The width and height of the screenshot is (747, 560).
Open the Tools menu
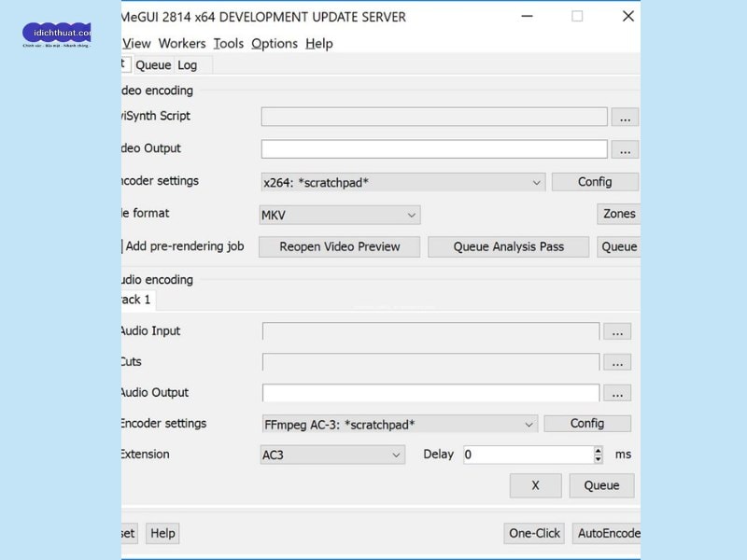tap(228, 44)
